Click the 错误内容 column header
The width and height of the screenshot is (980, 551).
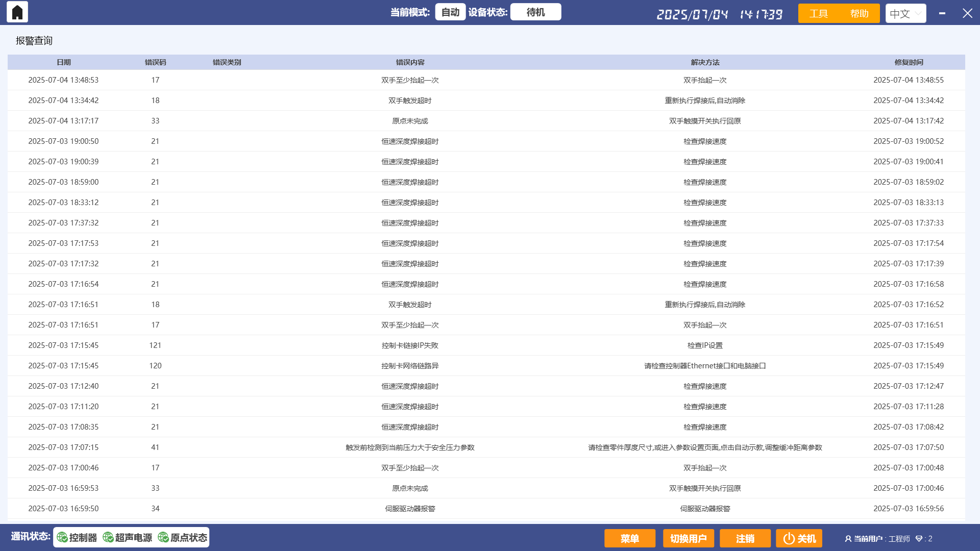[410, 62]
